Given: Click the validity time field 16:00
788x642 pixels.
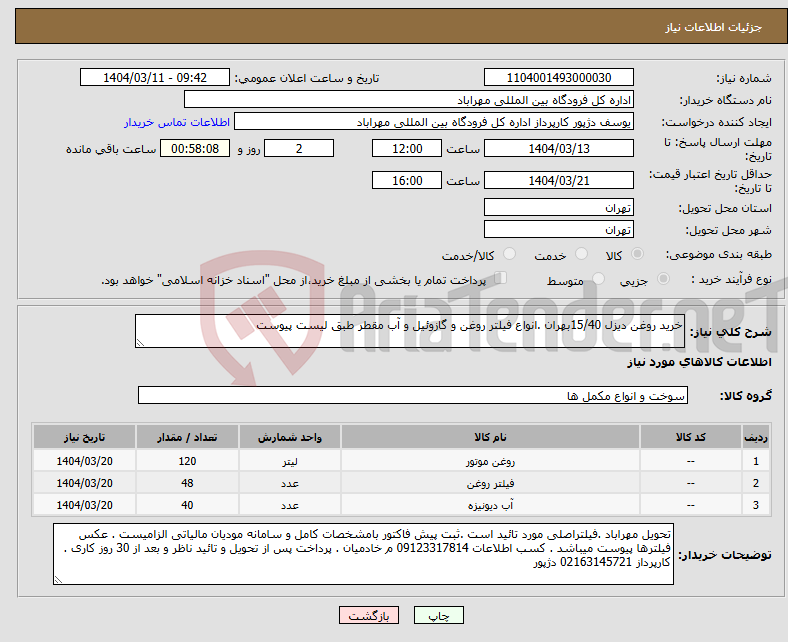Looking at the screenshot, I should (x=407, y=180).
